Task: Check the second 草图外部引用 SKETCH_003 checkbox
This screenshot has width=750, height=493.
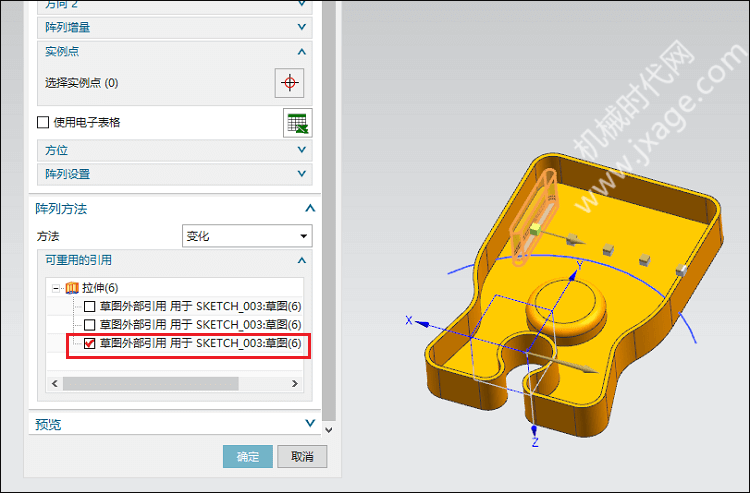Action: tap(89, 325)
